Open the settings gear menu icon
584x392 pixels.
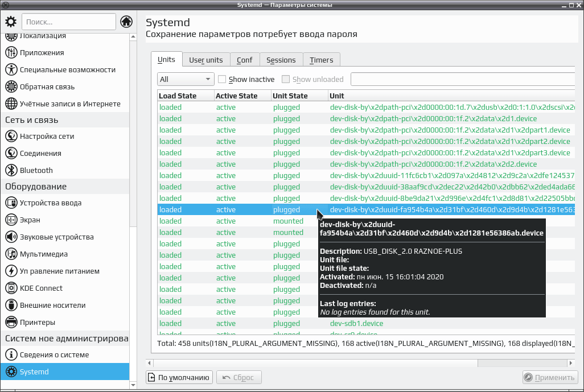(x=11, y=22)
